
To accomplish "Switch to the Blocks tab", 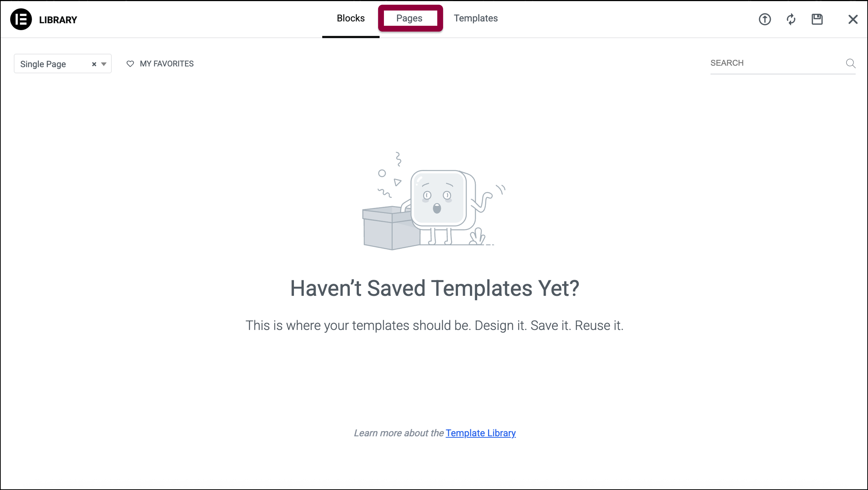I will coord(351,18).
